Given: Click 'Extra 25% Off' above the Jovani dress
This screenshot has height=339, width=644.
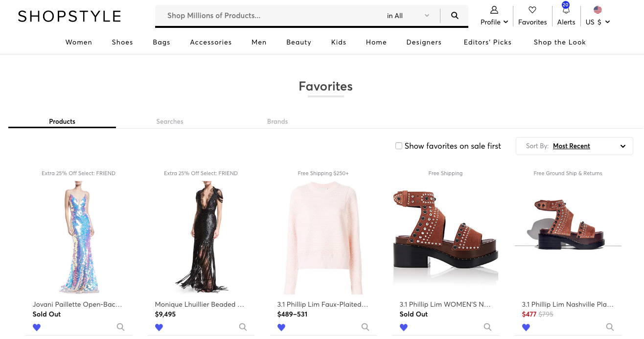Looking at the screenshot, I should pos(79,173).
